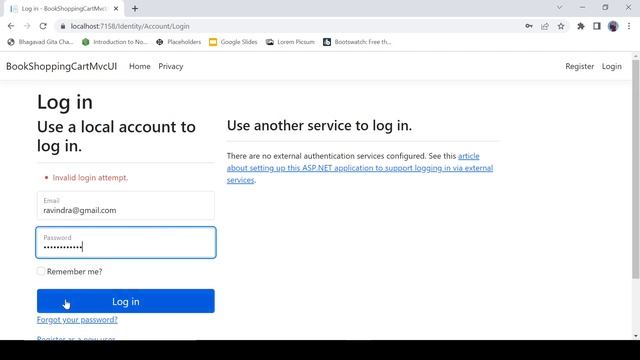Click the share page icon
Image resolution: width=640 pixels, height=360 pixels.
545,26
